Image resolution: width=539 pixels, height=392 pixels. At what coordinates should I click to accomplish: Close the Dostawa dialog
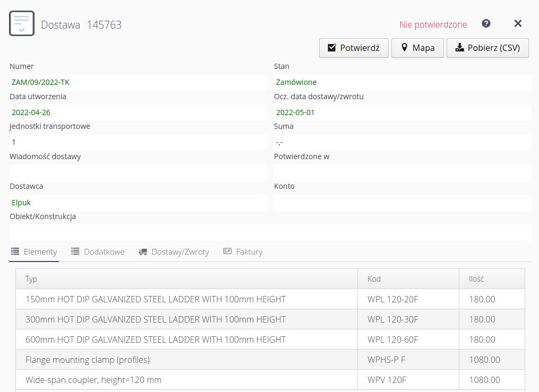point(518,23)
